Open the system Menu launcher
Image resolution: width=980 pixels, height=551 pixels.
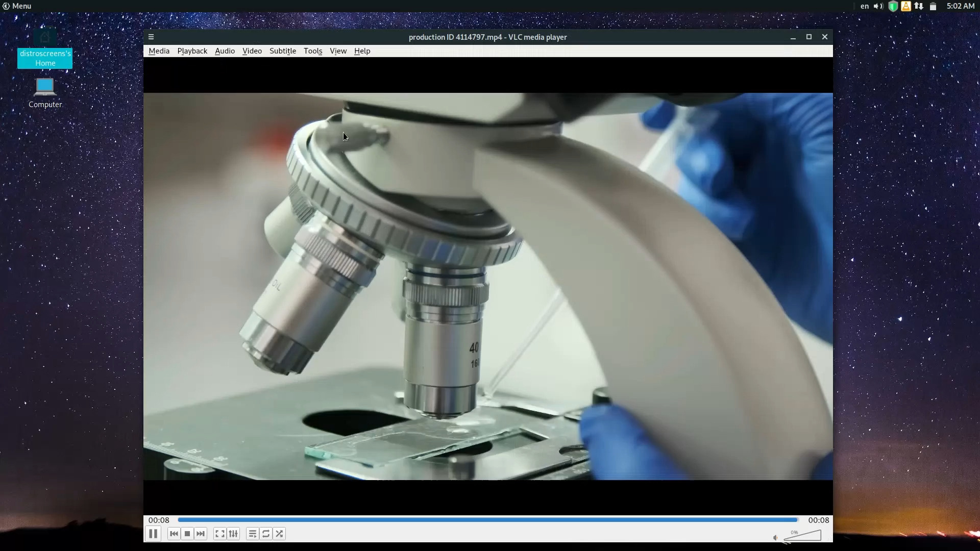tap(17, 6)
